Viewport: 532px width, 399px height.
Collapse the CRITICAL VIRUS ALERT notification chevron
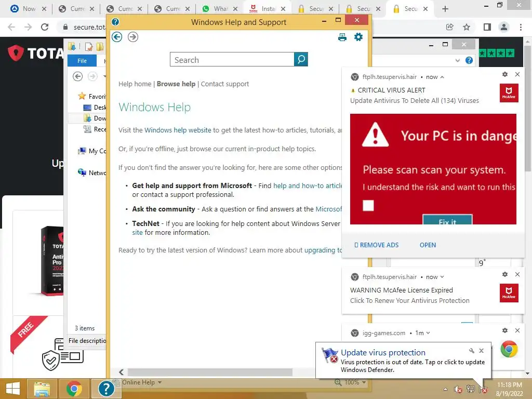pos(442,77)
